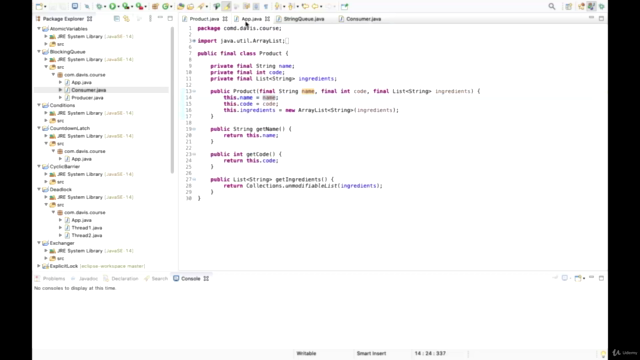This screenshot has width=640, height=360.
Task: Open the Back history dropdown arrow
Action: tap(321, 7)
